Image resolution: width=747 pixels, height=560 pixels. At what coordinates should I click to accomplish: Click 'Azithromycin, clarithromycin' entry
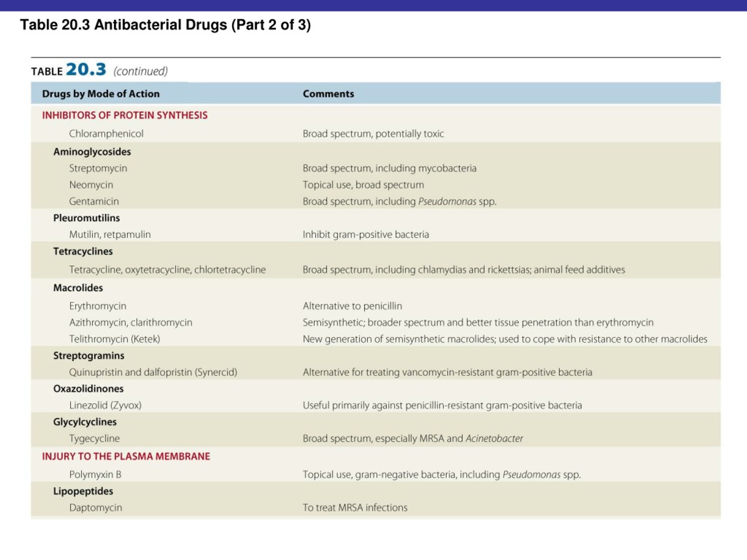131,323
